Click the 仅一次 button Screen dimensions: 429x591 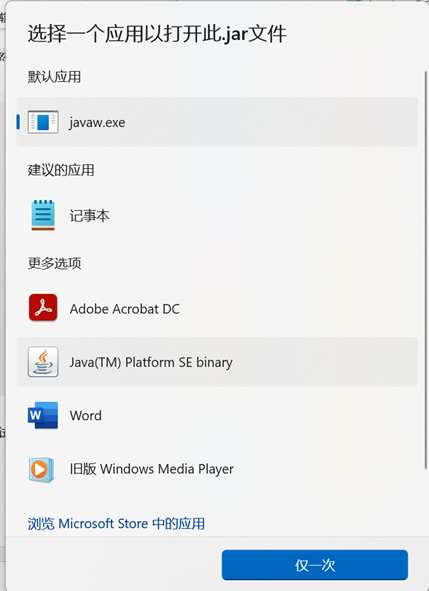tap(315, 565)
